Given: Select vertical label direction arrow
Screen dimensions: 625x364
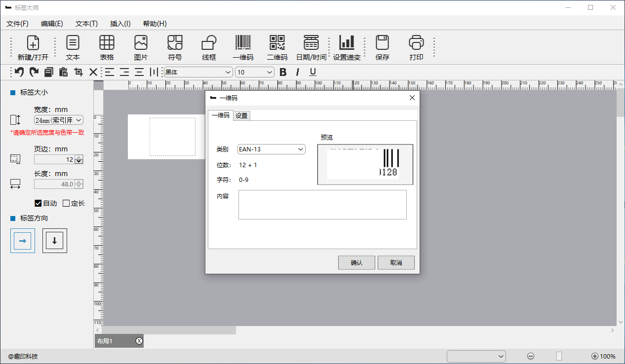Looking at the screenshot, I should [54, 241].
